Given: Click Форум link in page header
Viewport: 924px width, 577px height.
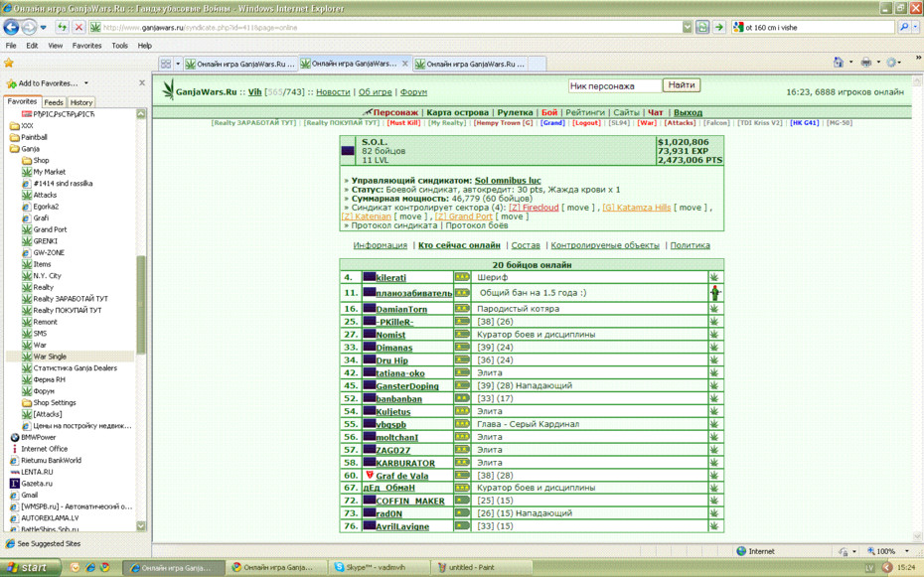Looking at the screenshot, I should pos(413,92).
